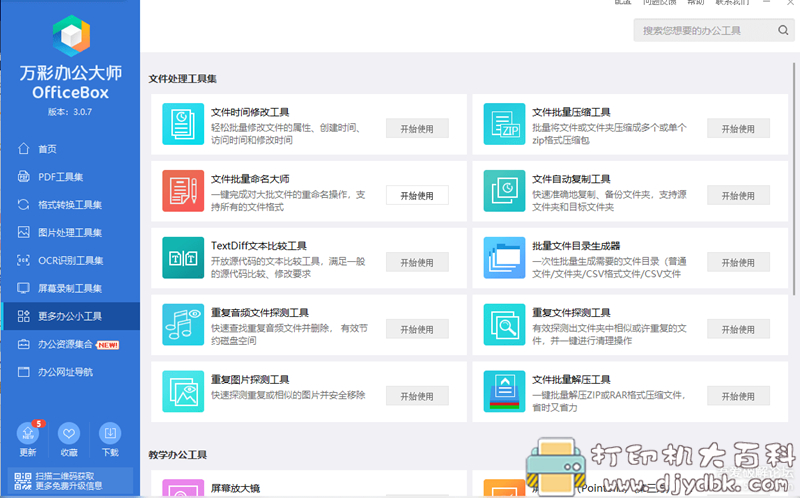Open 办公网址导航 in sidebar
Image resolution: width=800 pixels, height=498 pixels.
[x=70, y=372]
